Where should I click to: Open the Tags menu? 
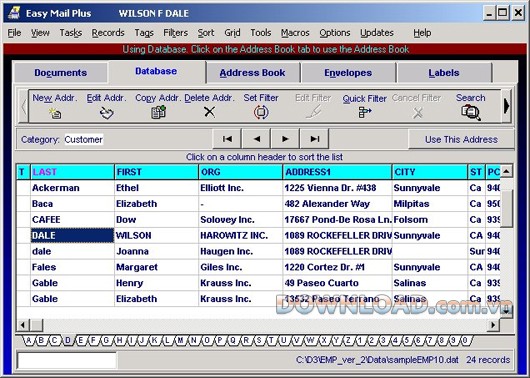[144, 33]
